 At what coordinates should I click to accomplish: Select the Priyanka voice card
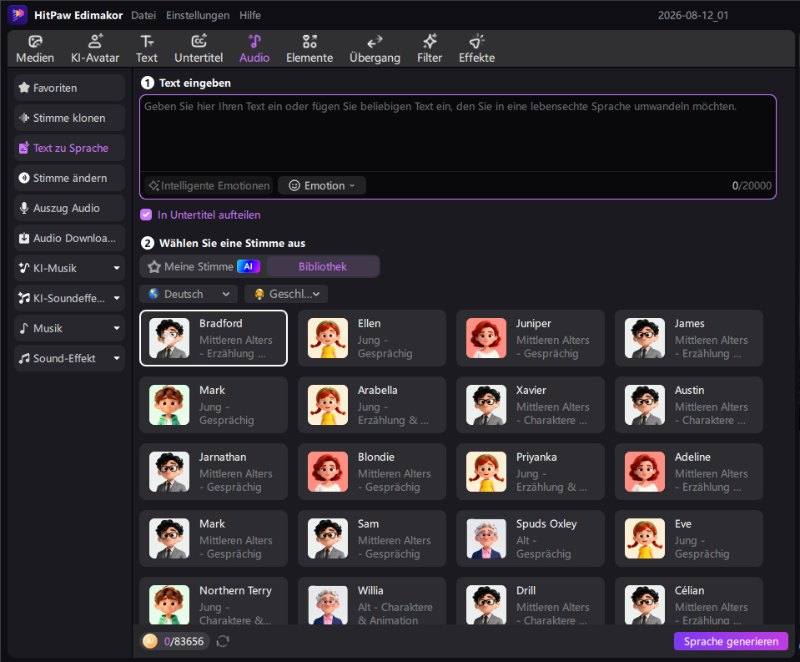pos(531,472)
